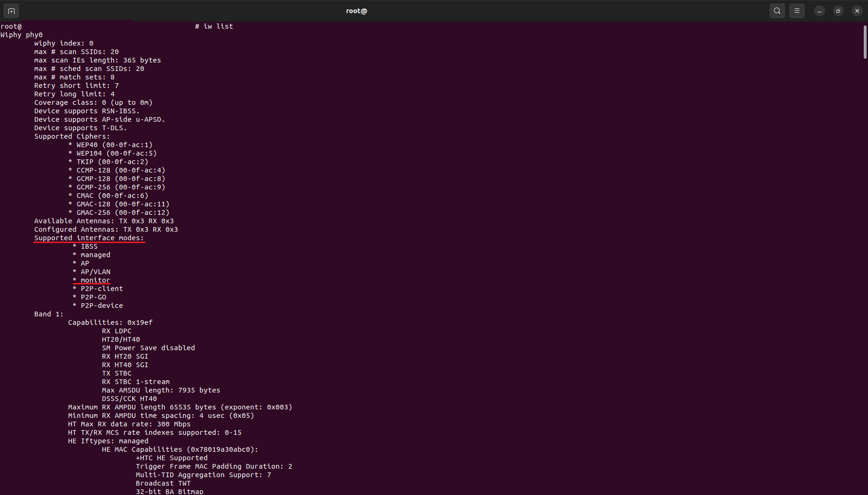Click 'Retry short limit: 7' line
This screenshot has width=868, height=495.
(77, 86)
